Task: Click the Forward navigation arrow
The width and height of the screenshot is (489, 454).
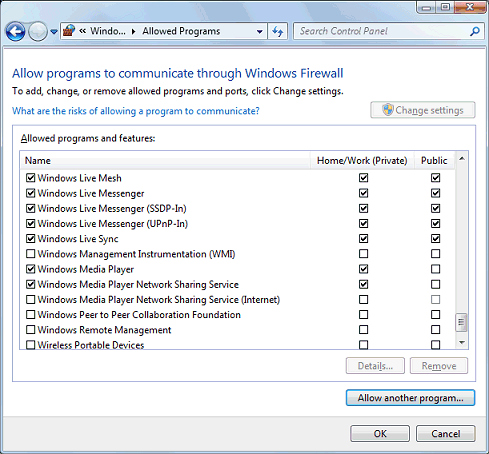Action: (x=38, y=32)
